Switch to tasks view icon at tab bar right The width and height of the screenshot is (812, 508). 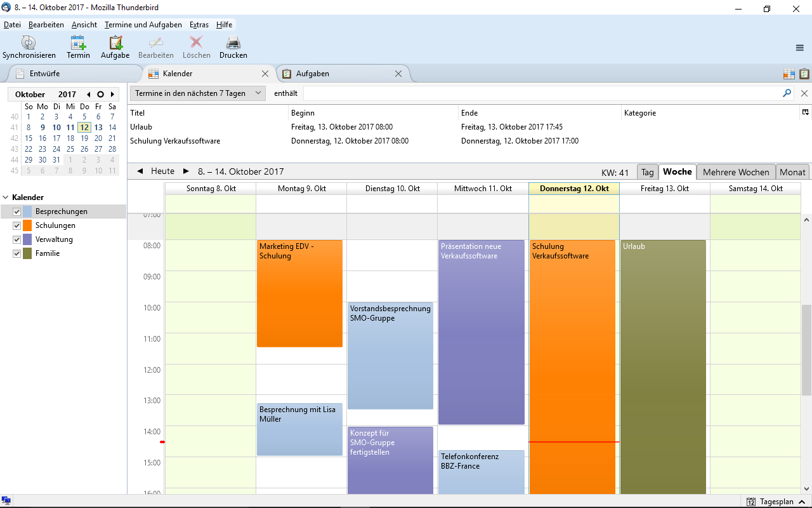tap(804, 74)
